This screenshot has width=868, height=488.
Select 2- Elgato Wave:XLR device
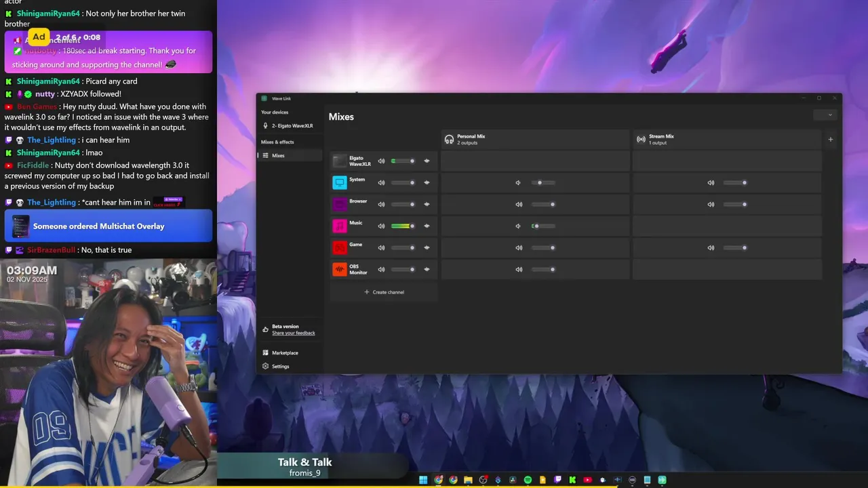(x=291, y=125)
